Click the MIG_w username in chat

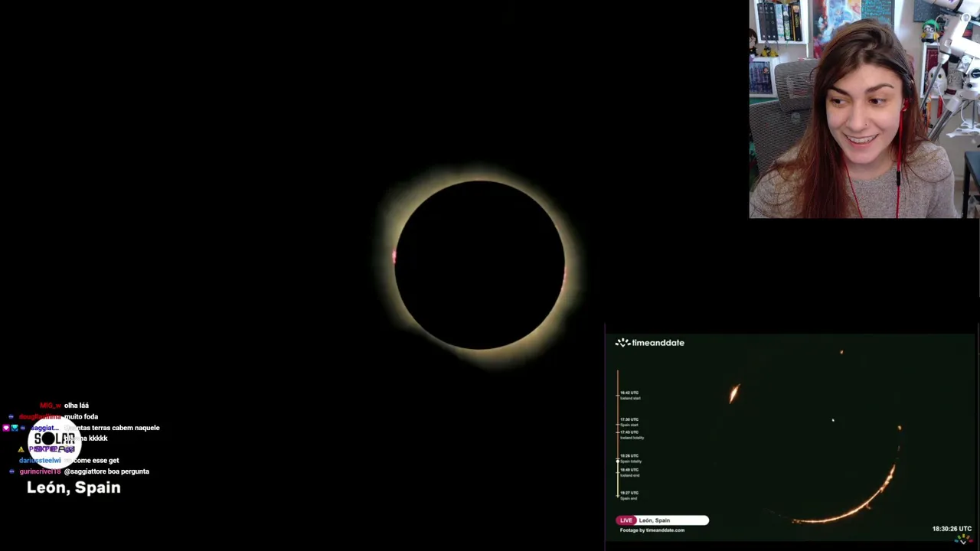point(50,406)
